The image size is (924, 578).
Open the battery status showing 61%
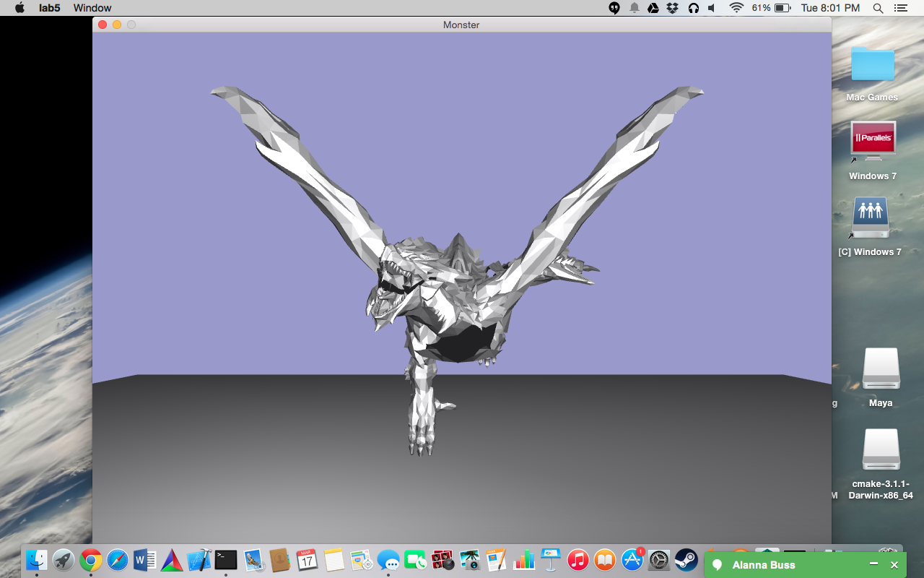coord(772,8)
